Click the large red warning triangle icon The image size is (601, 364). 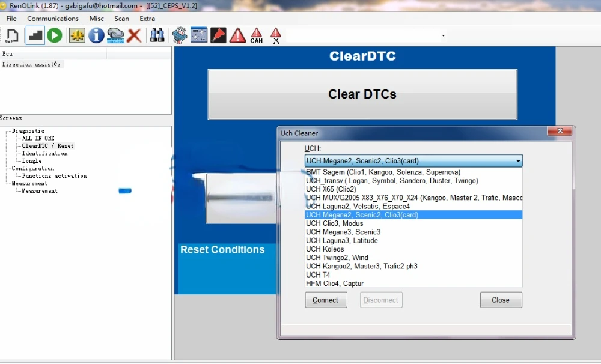237,35
